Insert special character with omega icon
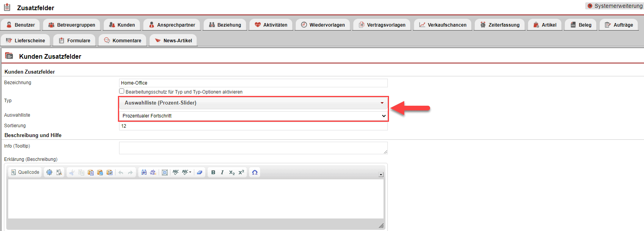 255,172
